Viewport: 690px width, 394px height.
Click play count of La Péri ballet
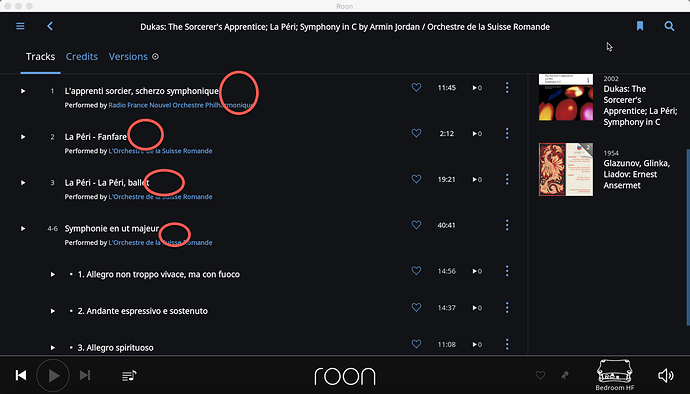point(477,180)
